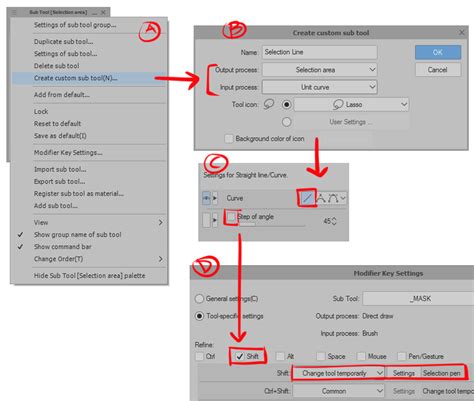Choose the General settings(C) radio button
Viewport: 474px width, 401px height.
click(x=199, y=299)
